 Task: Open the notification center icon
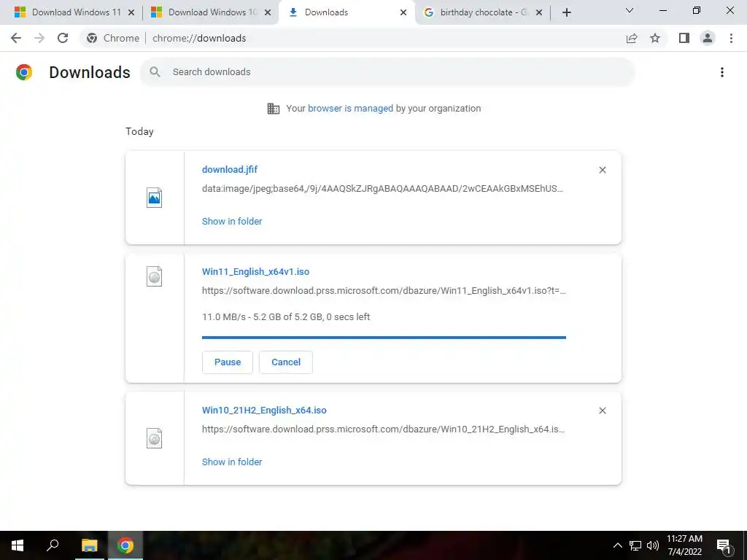tap(724, 545)
